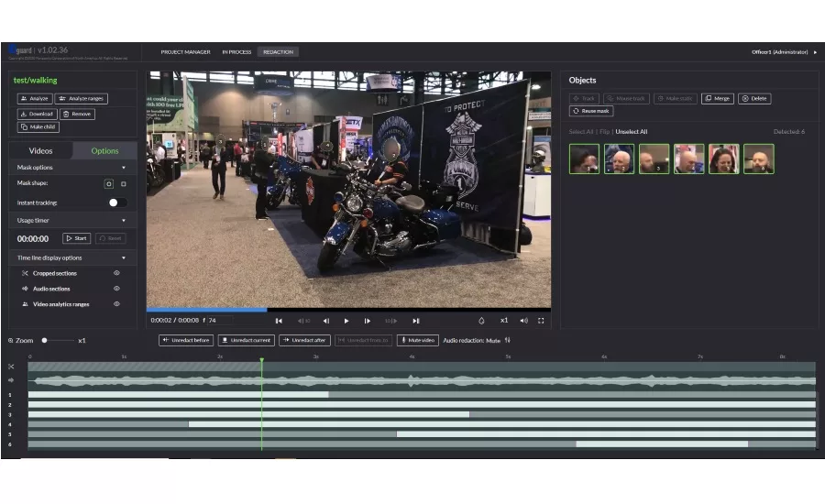The width and height of the screenshot is (825, 504).
Task: Click Make child button
Action: 38,126
